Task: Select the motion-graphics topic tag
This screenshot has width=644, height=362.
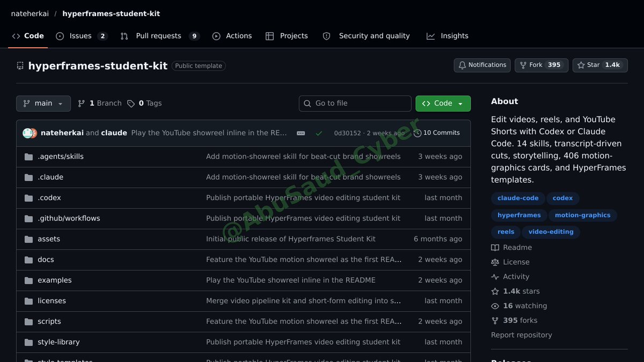Action: click(583, 215)
